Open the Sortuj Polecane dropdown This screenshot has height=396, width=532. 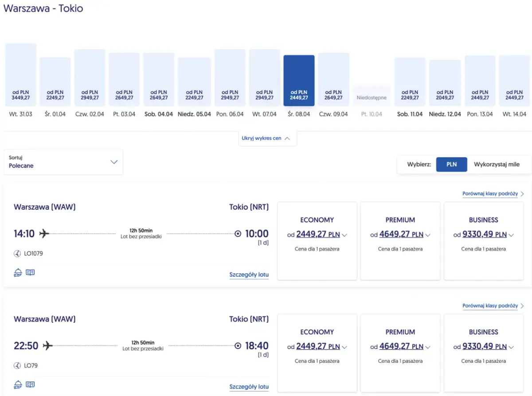point(63,162)
